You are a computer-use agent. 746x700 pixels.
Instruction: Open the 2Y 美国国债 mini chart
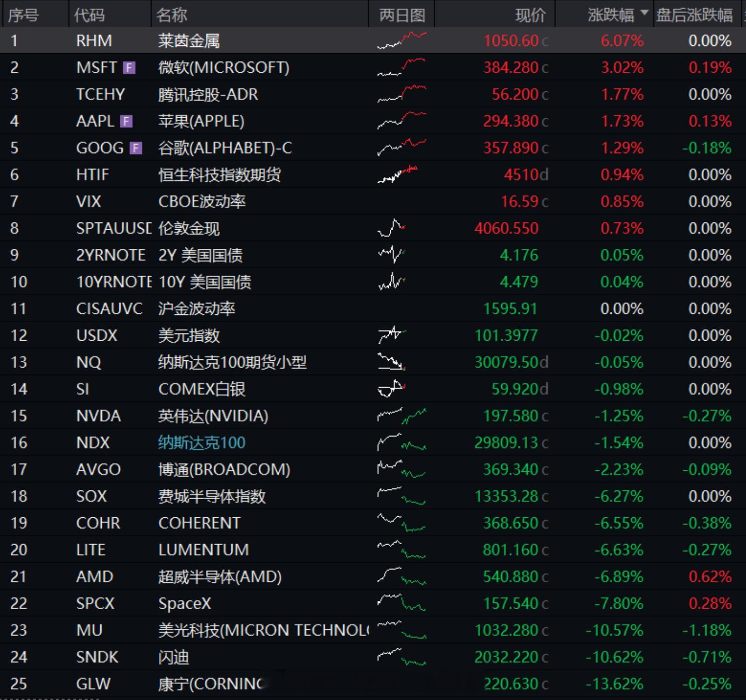[x=391, y=254]
